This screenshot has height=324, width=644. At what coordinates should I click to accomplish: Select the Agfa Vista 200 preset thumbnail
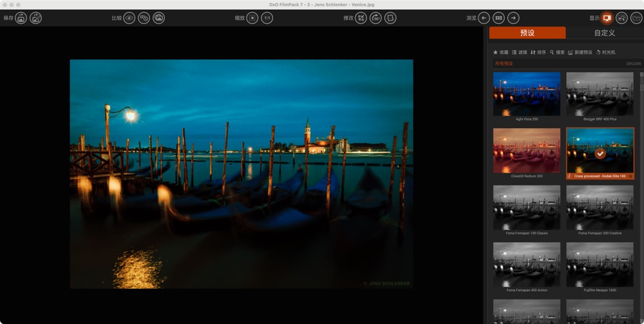(x=527, y=94)
